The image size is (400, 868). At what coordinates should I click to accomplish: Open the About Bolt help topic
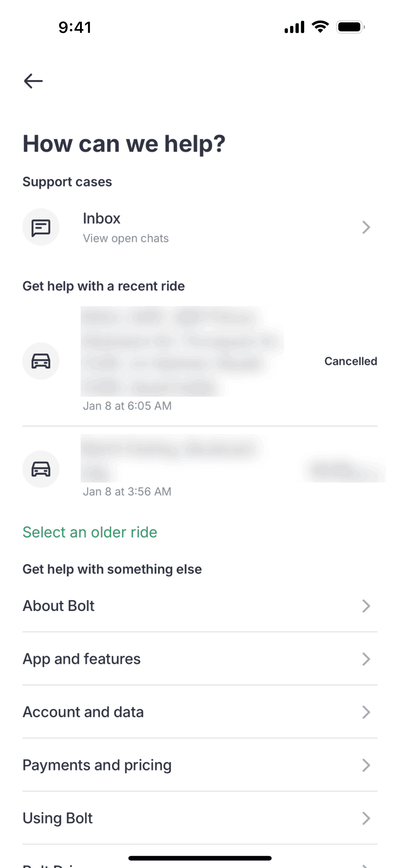[x=59, y=606]
